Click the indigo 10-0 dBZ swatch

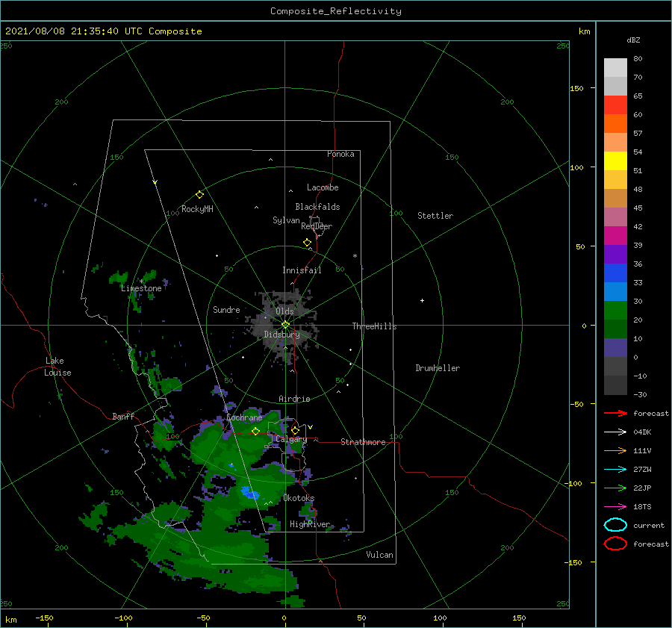pos(615,348)
